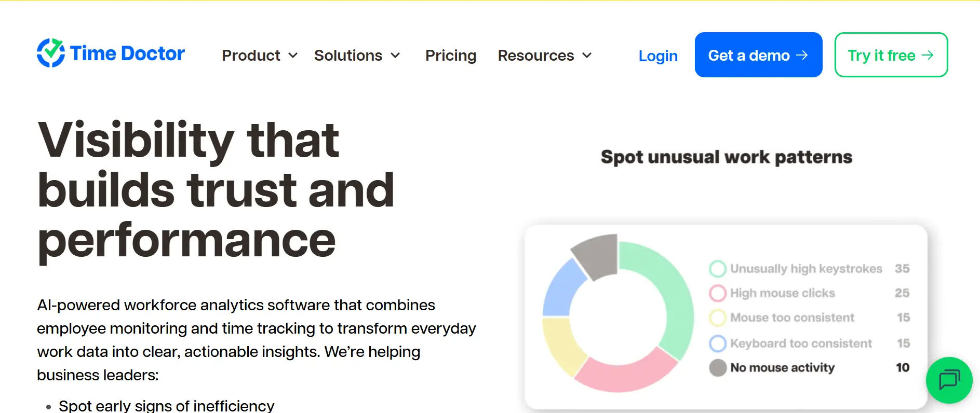The image size is (980, 413).
Task: Expand the Product dropdown chevron
Action: pyautogui.click(x=293, y=56)
